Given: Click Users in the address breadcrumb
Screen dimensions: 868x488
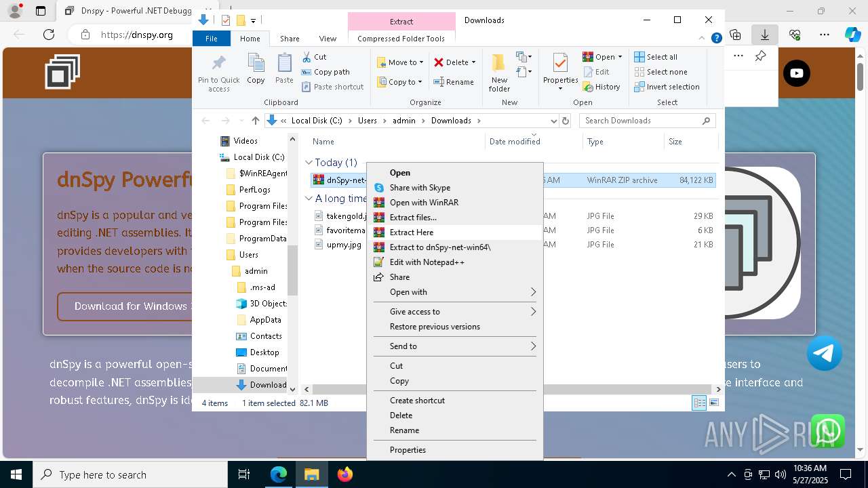Looking at the screenshot, I should pos(367,121).
